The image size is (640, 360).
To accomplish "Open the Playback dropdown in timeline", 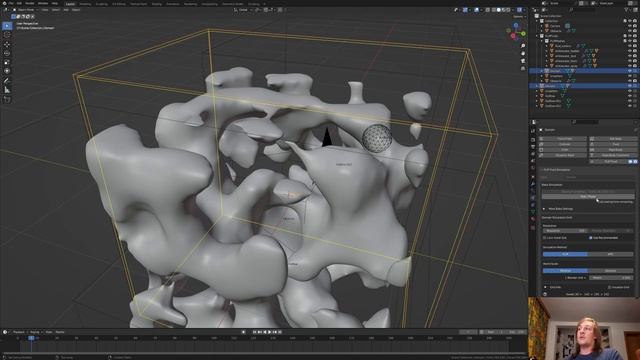I will 19,332.
